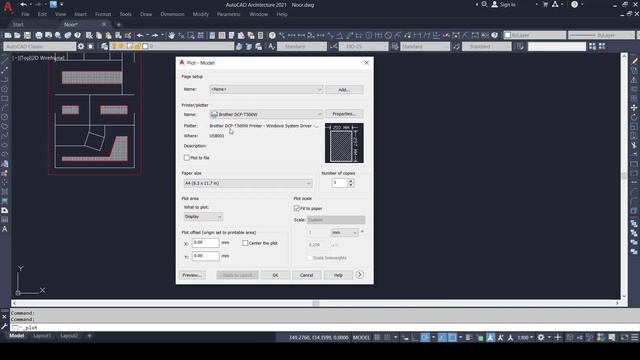
Task: Open the Paper size dropdown
Action: [x=248, y=183]
